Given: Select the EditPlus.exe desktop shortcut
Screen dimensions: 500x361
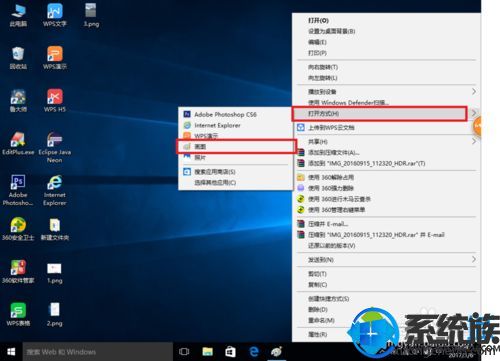Looking at the screenshot, I should [18, 143].
